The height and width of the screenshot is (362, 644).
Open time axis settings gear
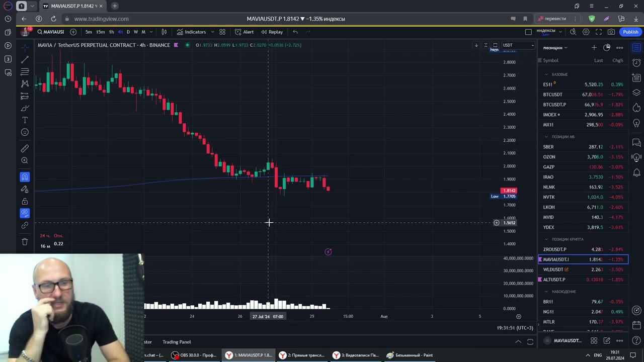coord(519,316)
